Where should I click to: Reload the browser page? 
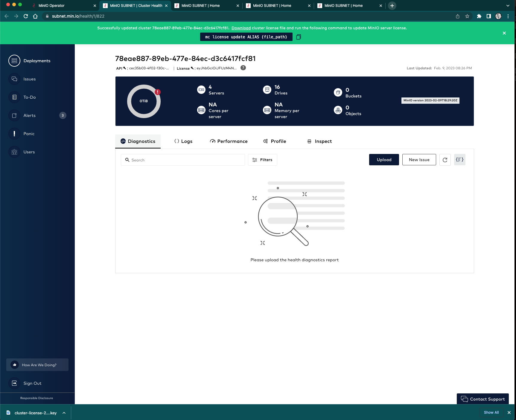26,16
